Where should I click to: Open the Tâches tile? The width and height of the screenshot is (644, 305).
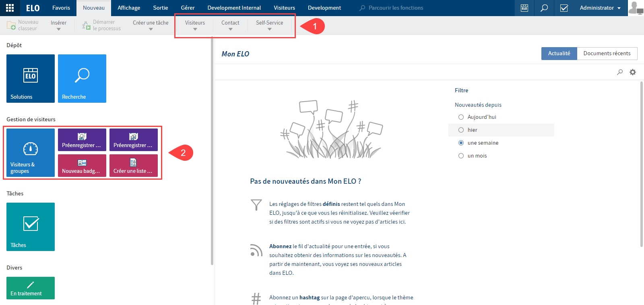[31, 227]
